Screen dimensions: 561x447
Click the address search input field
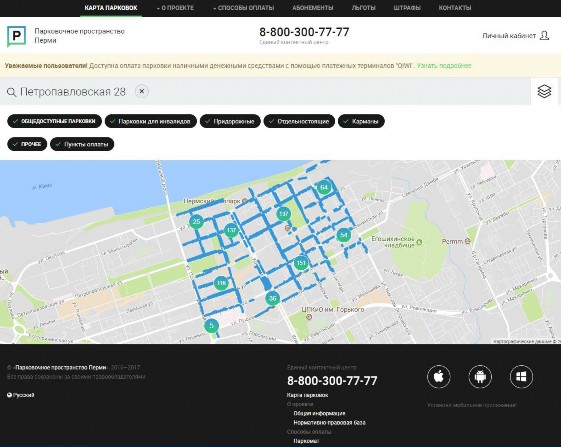coord(265,92)
